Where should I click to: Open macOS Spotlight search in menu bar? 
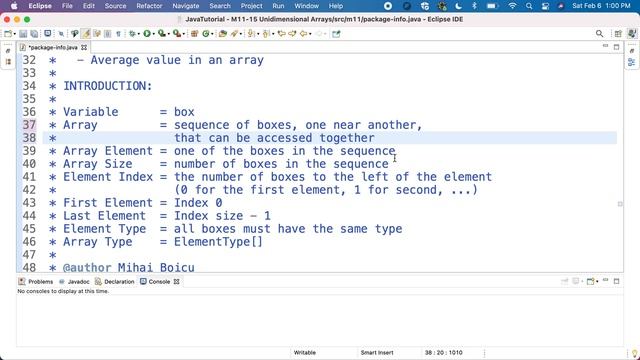(529, 6)
